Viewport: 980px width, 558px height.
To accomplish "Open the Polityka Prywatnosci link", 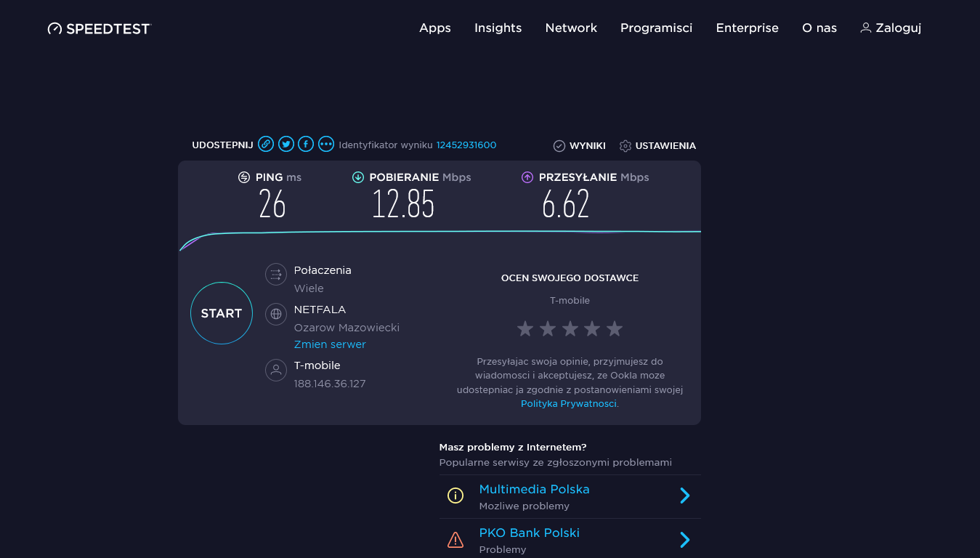I will (568, 403).
